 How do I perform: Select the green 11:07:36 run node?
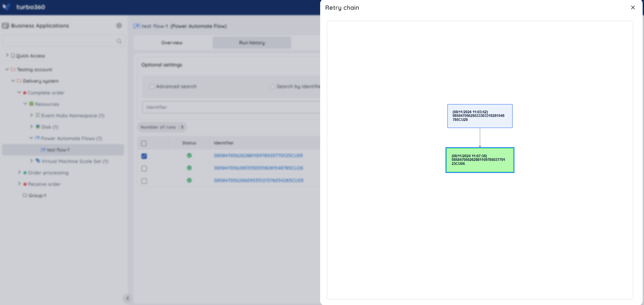[480, 160]
